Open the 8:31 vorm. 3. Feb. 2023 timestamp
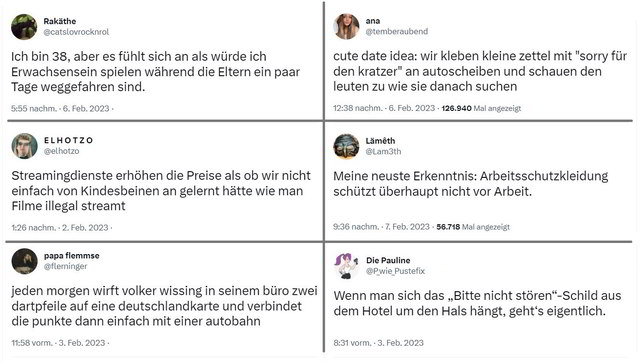 tap(378, 343)
